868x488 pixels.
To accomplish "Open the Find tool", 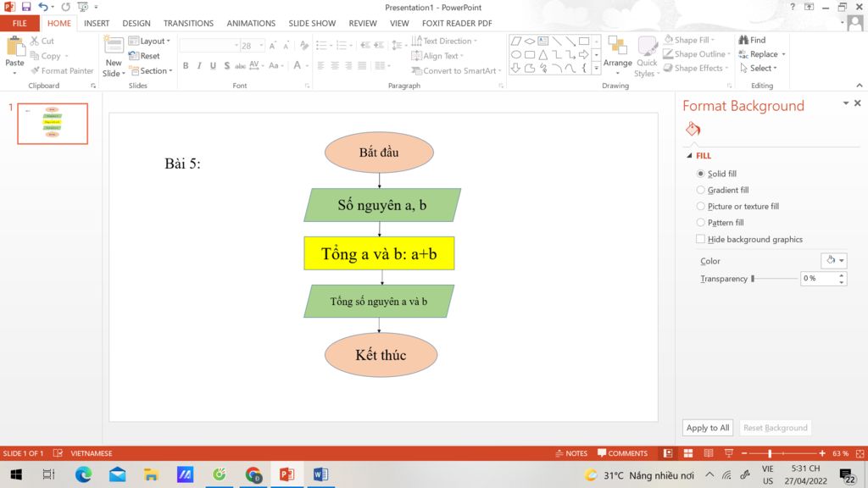I will click(x=753, y=40).
